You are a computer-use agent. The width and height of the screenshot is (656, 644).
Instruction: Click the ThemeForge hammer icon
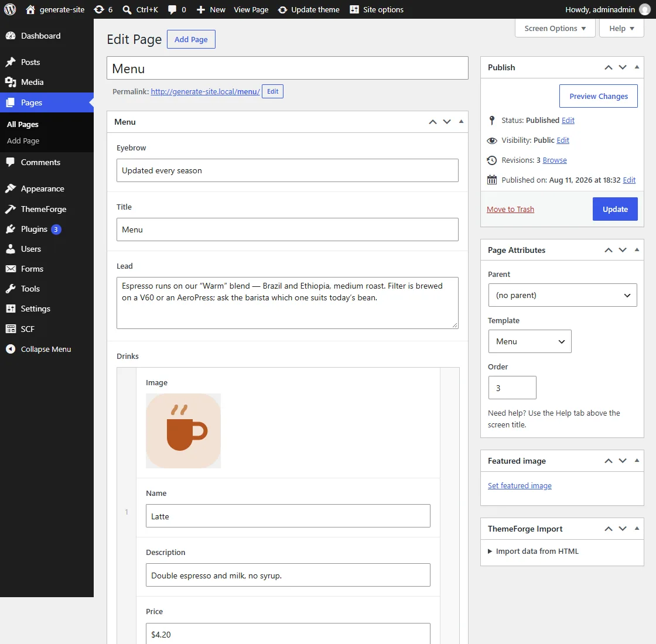click(x=11, y=209)
